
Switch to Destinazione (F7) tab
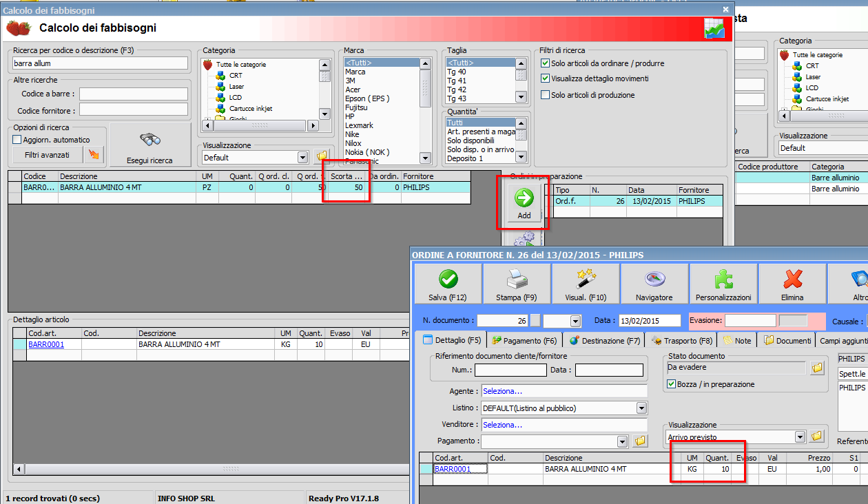tap(606, 340)
